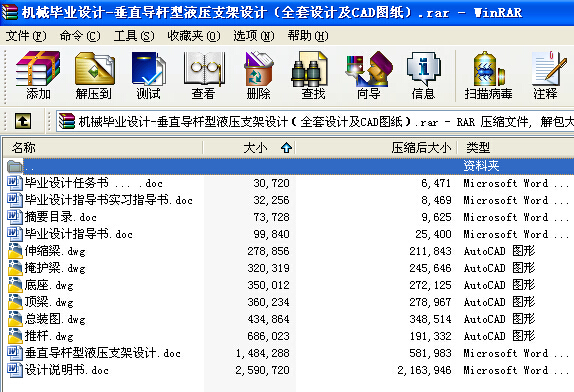Viewport: 574px width, 392px height.
Task: Click the 添加 (Add) toolbar icon
Action: pyautogui.click(x=38, y=68)
